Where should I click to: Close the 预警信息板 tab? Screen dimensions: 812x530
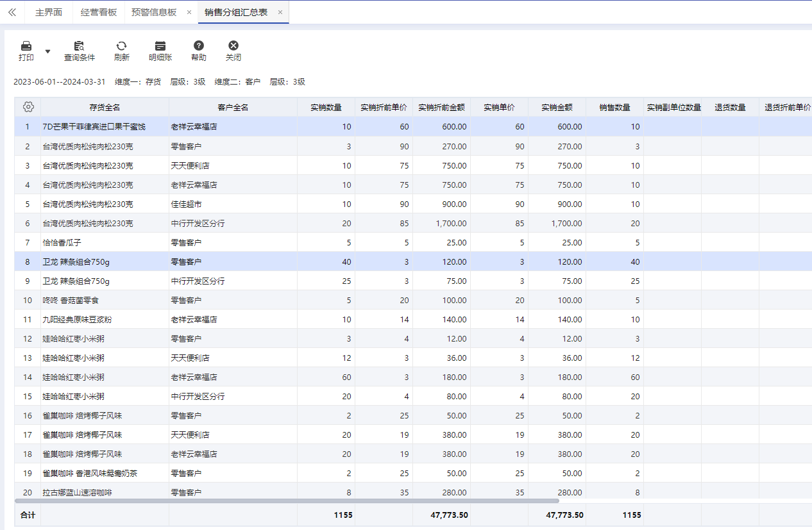coord(189,12)
